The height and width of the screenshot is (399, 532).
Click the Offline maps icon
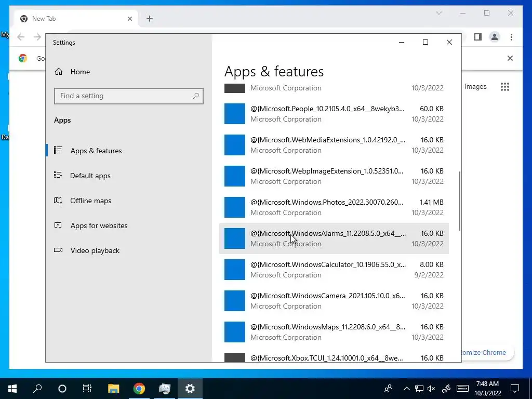(58, 200)
